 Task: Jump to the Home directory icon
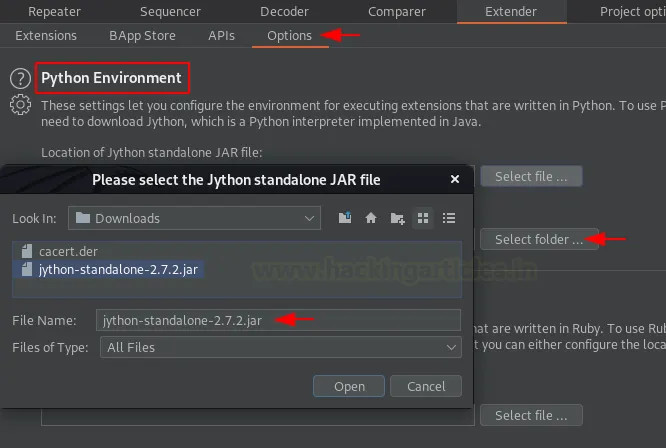click(x=371, y=218)
